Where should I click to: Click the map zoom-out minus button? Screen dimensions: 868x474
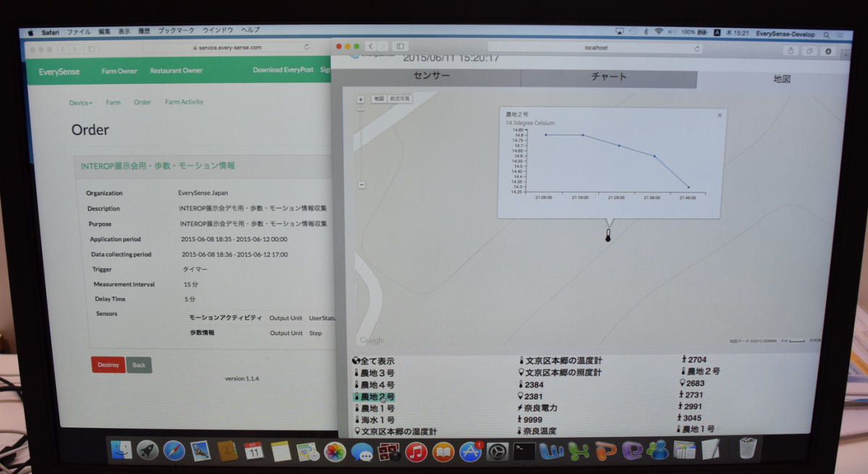(362, 185)
